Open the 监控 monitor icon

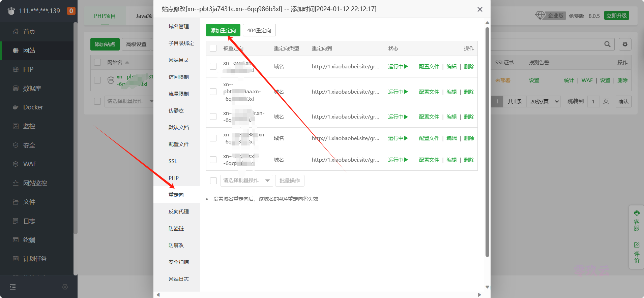[x=16, y=126]
